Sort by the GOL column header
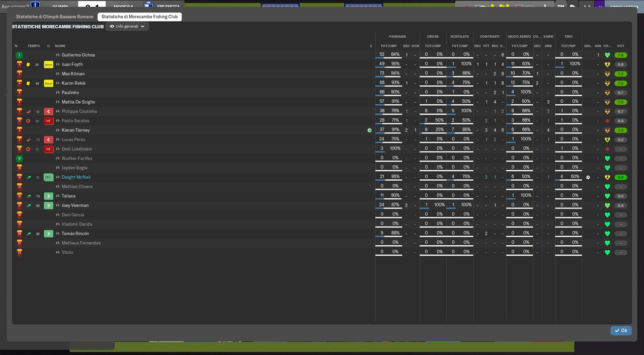The image size is (644, 355). 588,46
